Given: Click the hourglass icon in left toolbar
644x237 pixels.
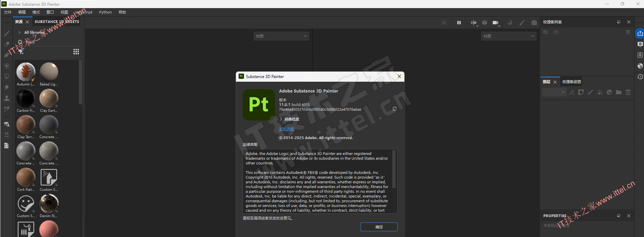Looking at the screenshot, I should pos(7,135).
